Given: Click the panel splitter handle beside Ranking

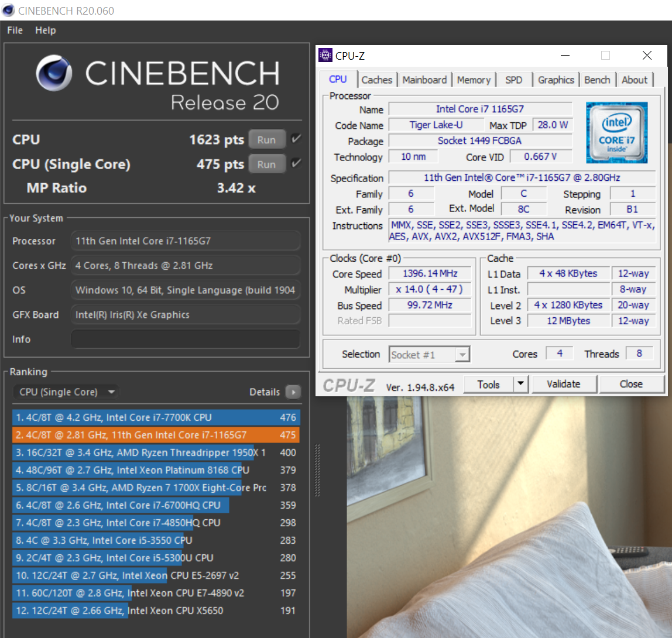Looking at the screenshot, I should point(318,471).
